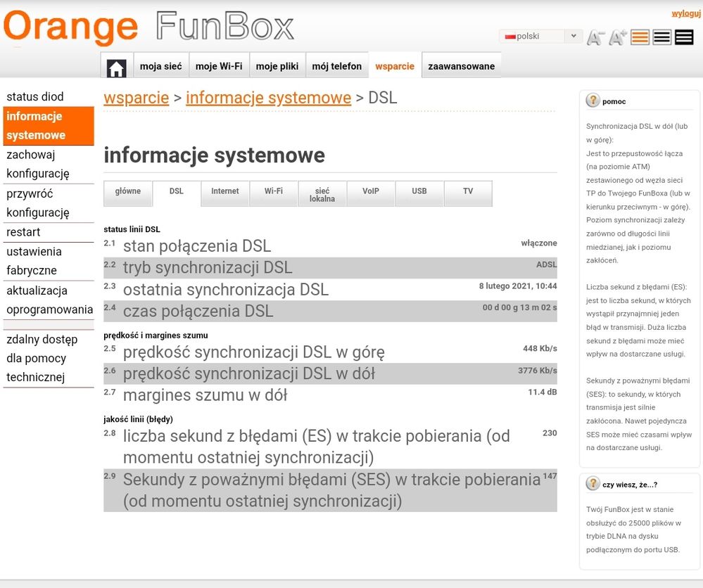Click the home icon in navigation bar
The image size is (703, 588).
(116, 67)
